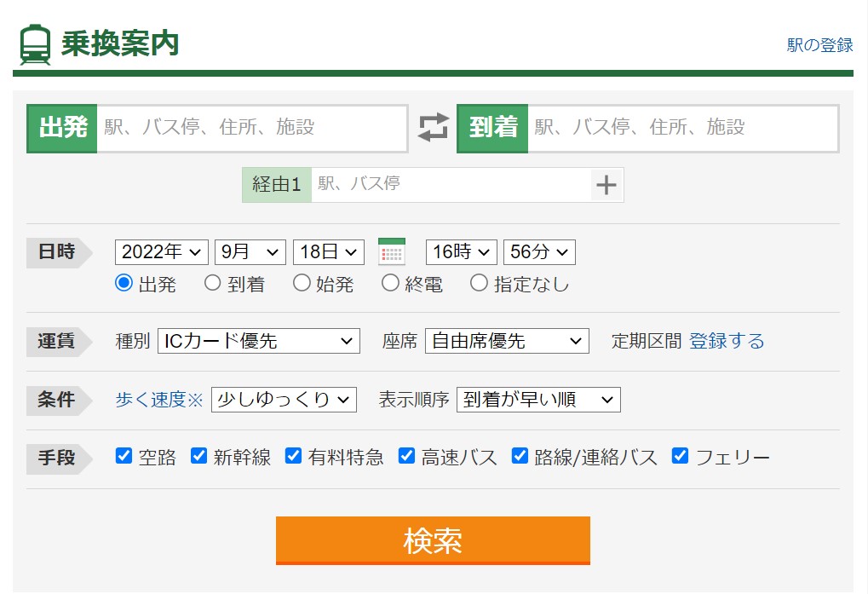Click the 駅の登録 link

coord(819,45)
